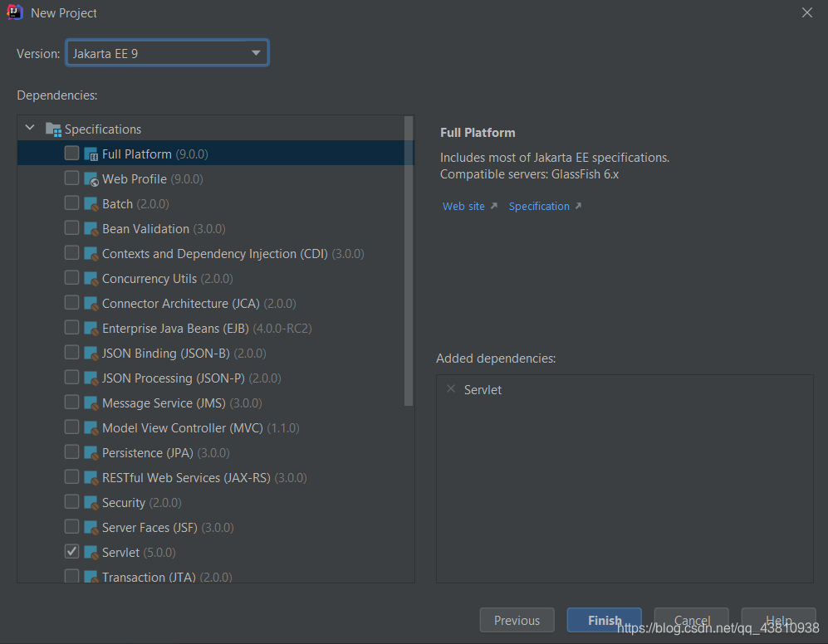Click the Message Service icon

point(91,403)
